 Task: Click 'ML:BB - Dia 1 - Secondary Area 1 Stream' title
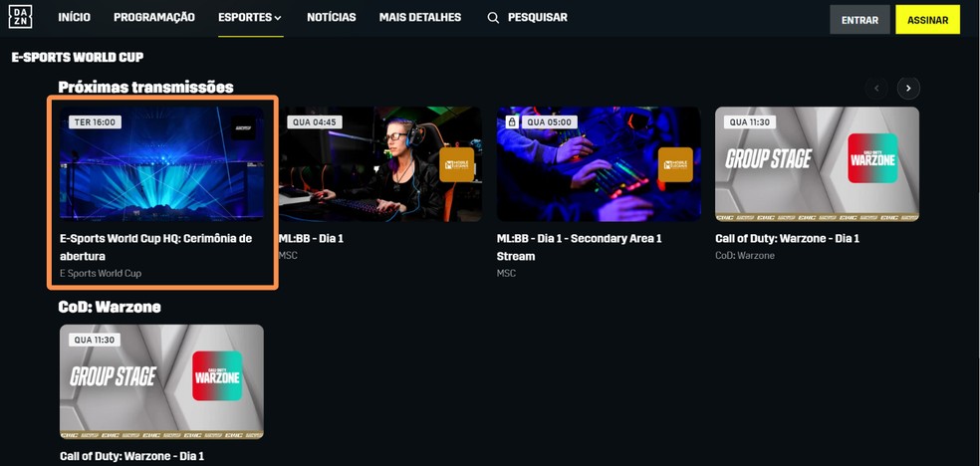coord(580,247)
